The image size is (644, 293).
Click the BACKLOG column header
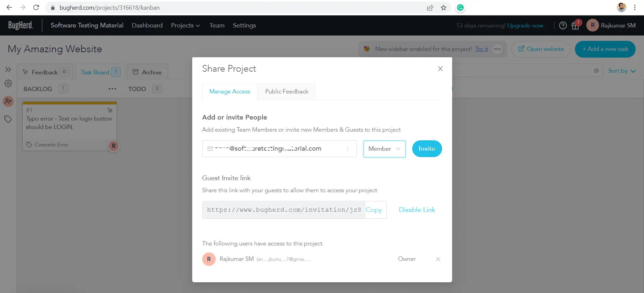38,89
